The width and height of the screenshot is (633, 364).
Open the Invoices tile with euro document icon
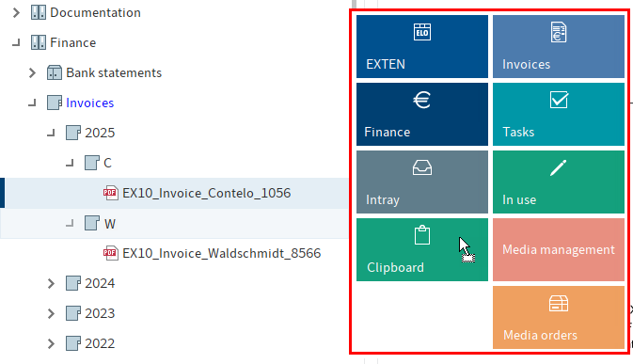click(x=559, y=46)
